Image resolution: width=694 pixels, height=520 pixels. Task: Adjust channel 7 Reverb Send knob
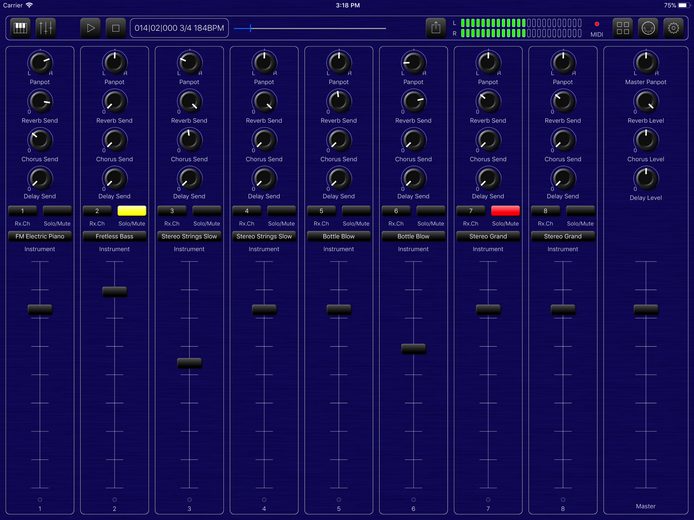(488, 101)
